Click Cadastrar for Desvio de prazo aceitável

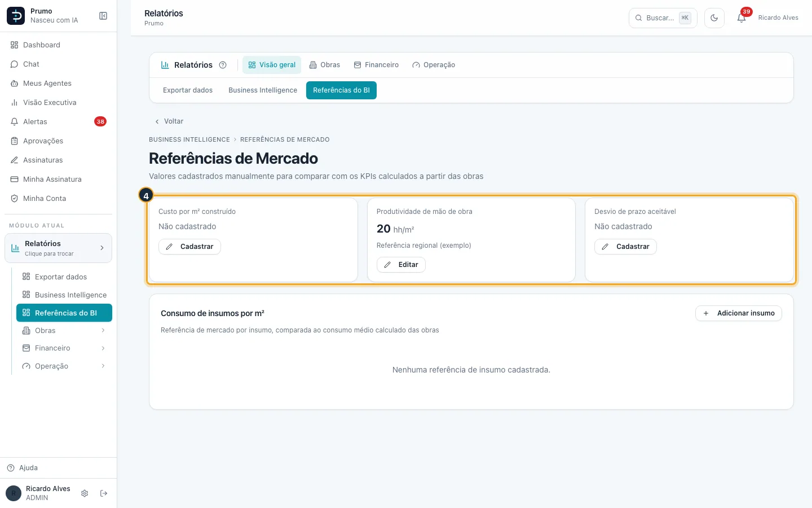click(625, 247)
